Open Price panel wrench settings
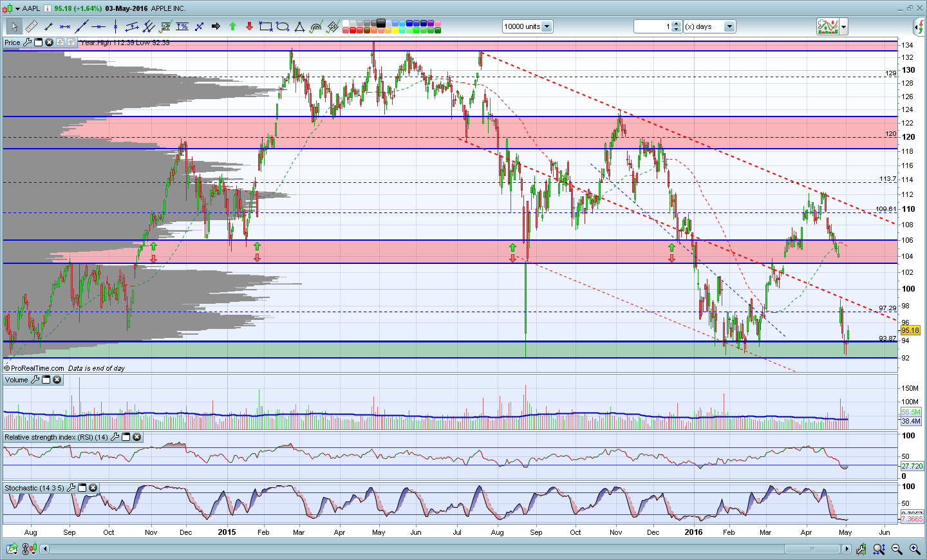The height and width of the screenshot is (560, 927). coord(27,42)
